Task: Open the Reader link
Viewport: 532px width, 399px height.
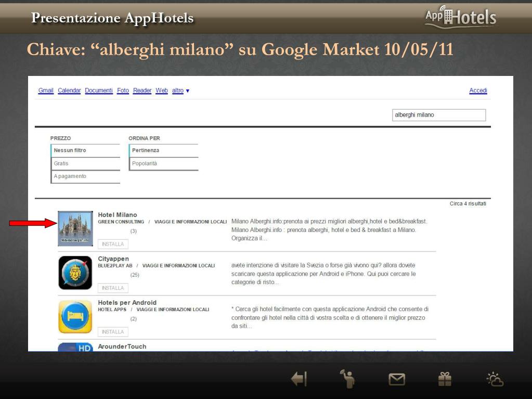Action: click(142, 91)
